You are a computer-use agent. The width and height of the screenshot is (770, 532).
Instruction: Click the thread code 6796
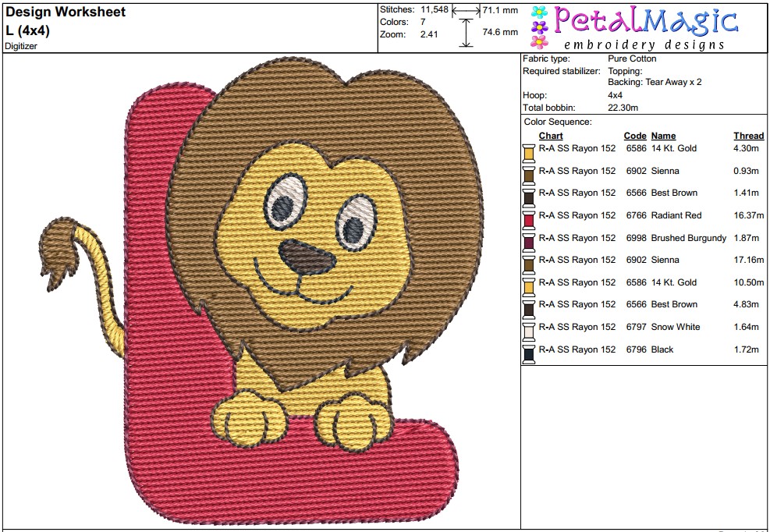pyautogui.click(x=636, y=349)
